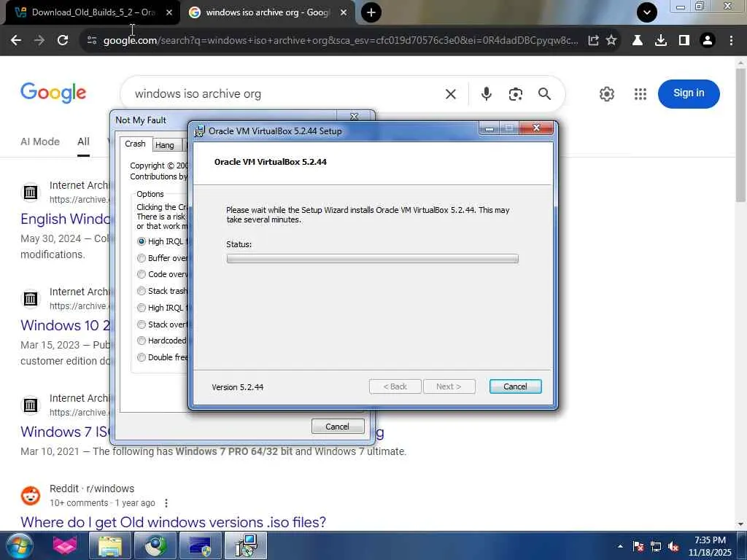Submit search with magnifier icon
The width and height of the screenshot is (747, 560).
pos(544,94)
